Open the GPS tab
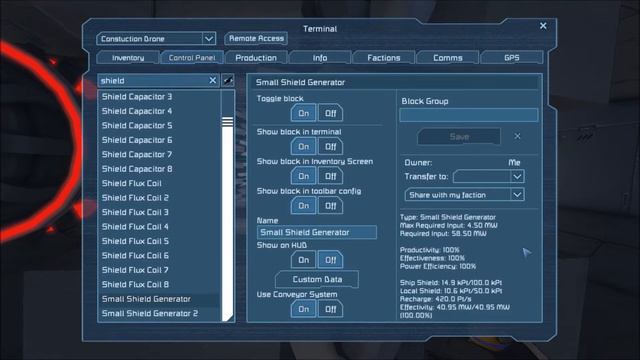This screenshot has height=360, width=640. [511, 58]
